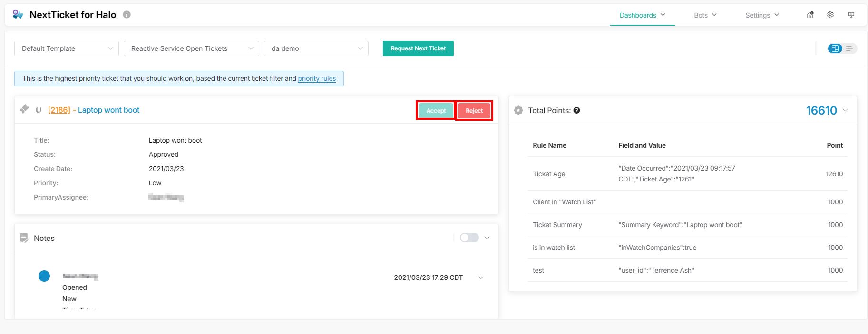Click the Request Next Ticket button
This screenshot has height=334, width=868.
pos(418,48)
